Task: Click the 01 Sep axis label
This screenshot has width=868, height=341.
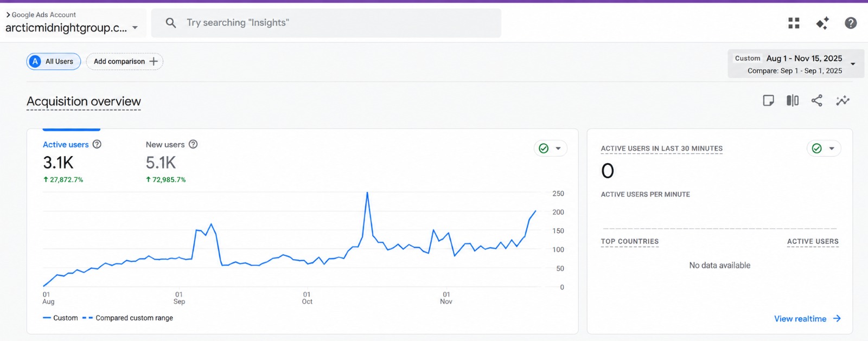Action: (179, 298)
